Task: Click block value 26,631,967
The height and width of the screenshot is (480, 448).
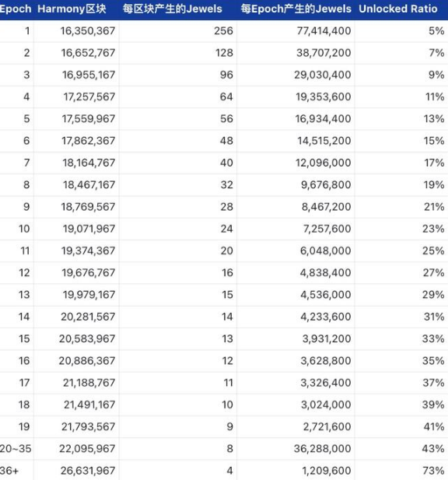Action: coord(88,471)
